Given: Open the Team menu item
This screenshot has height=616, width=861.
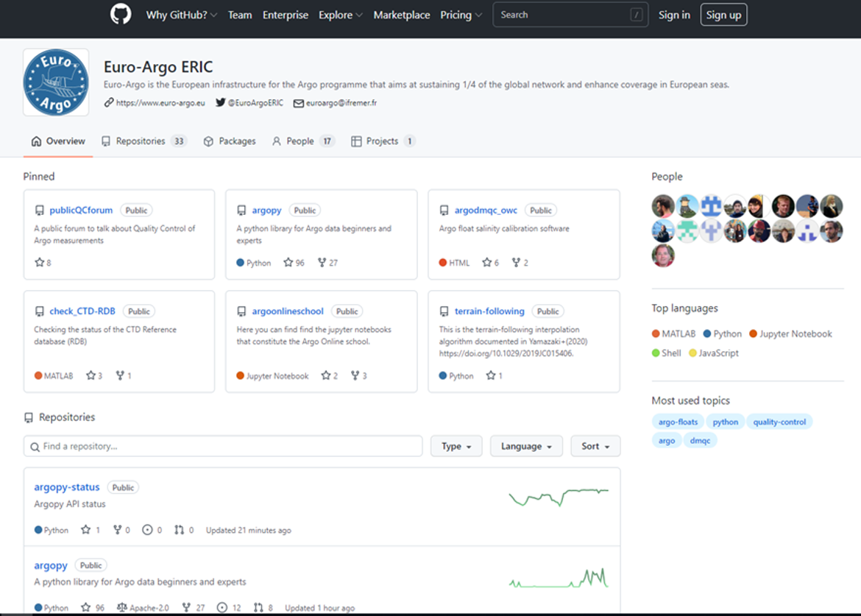Looking at the screenshot, I should (x=240, y=15).
